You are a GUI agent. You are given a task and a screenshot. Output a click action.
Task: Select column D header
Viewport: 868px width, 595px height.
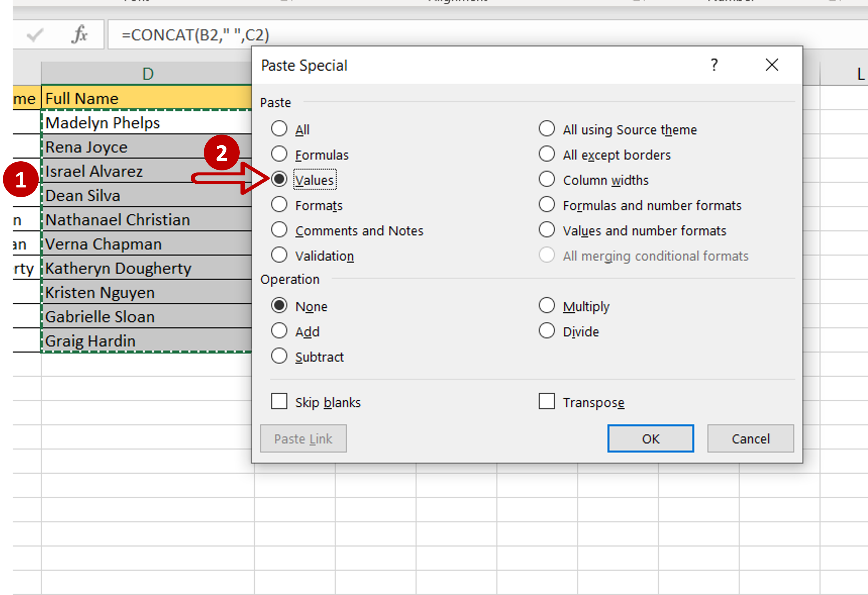point(147,73)
